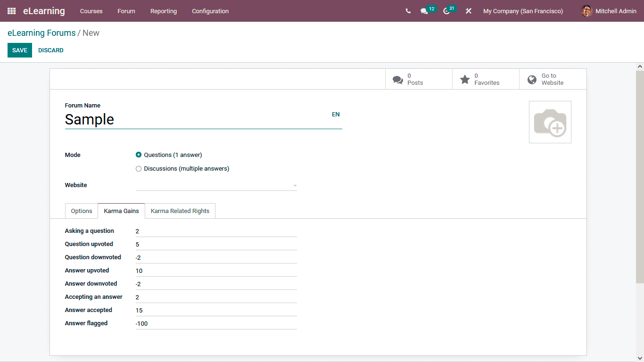Open the Mitchell Admin user menu

(x=608, y=11)
